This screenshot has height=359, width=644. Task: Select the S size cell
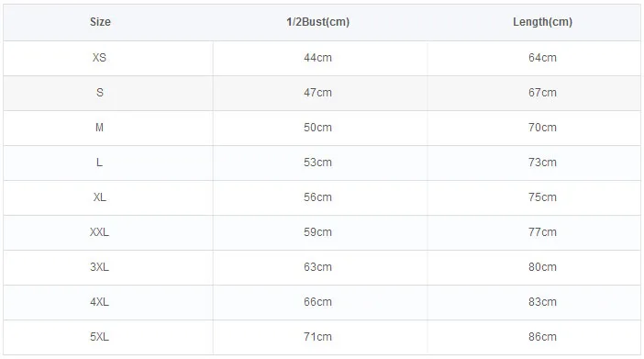click(100, 93)
